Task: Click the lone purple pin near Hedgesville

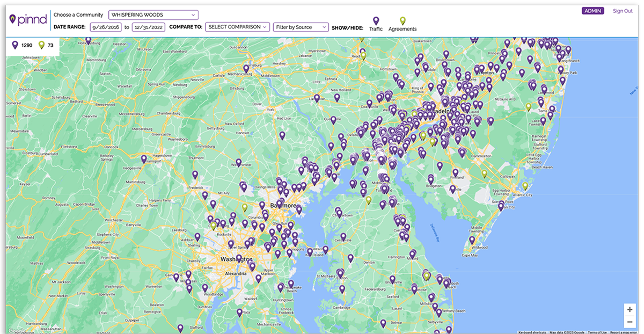Action: (x=144, y=159)
